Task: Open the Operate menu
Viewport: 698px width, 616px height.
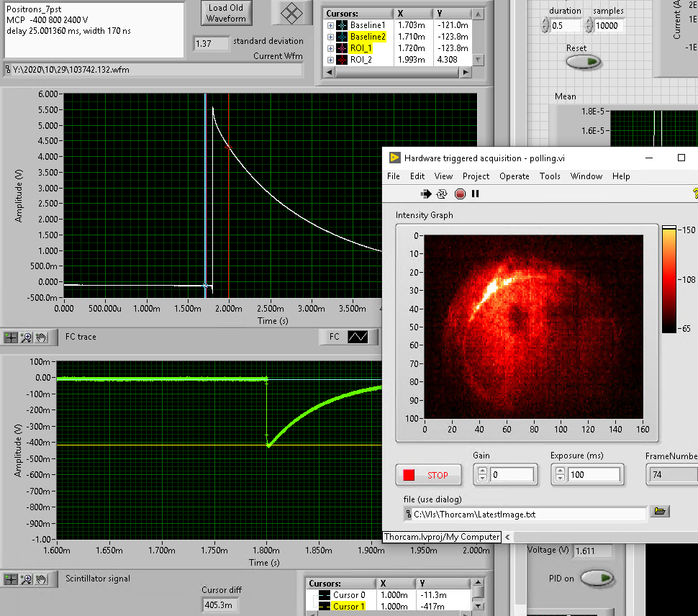Action: [x=514, y=176]
